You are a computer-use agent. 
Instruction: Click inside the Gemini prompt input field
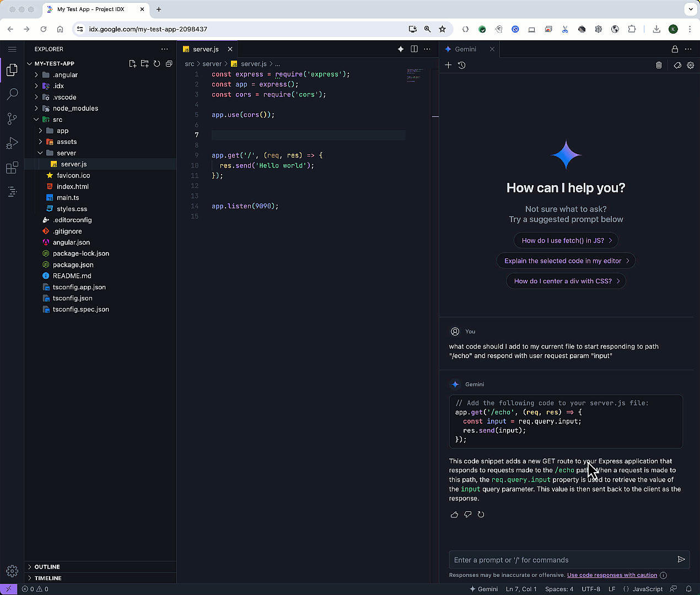coord(562,560)
